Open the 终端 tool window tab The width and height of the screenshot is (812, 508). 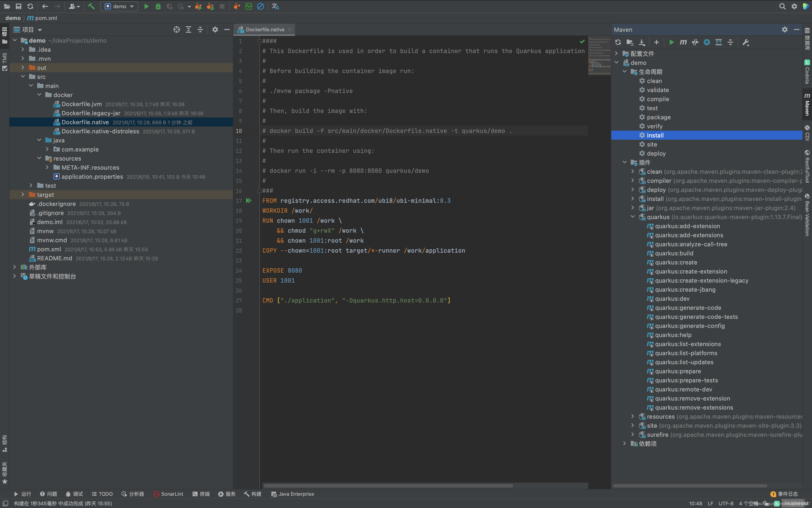pos(201,494)
